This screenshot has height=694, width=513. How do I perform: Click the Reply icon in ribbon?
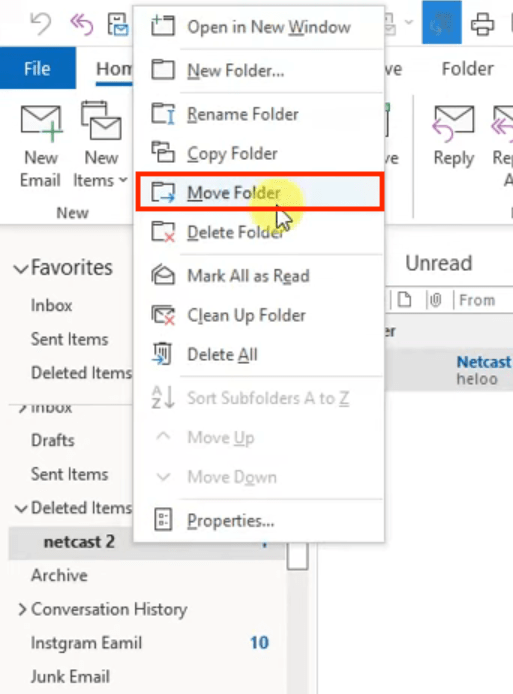[454, 124]
